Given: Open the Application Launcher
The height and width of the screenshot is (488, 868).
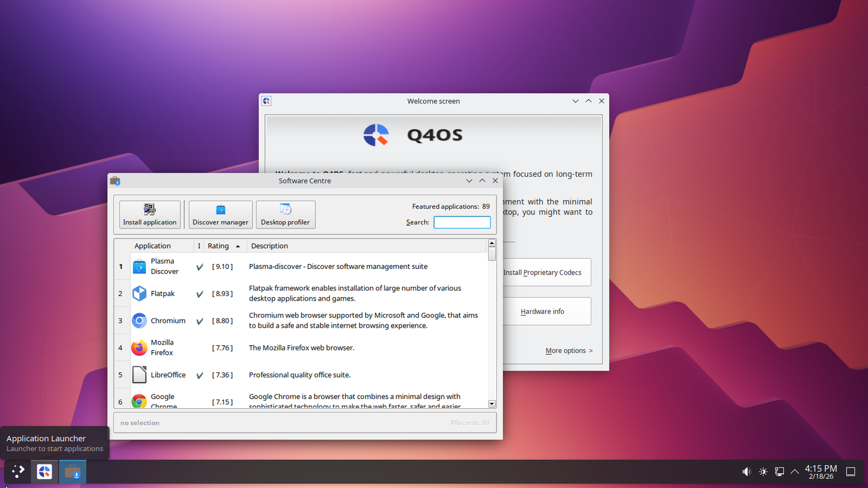Looking at the screenshot, I should 19,472.
